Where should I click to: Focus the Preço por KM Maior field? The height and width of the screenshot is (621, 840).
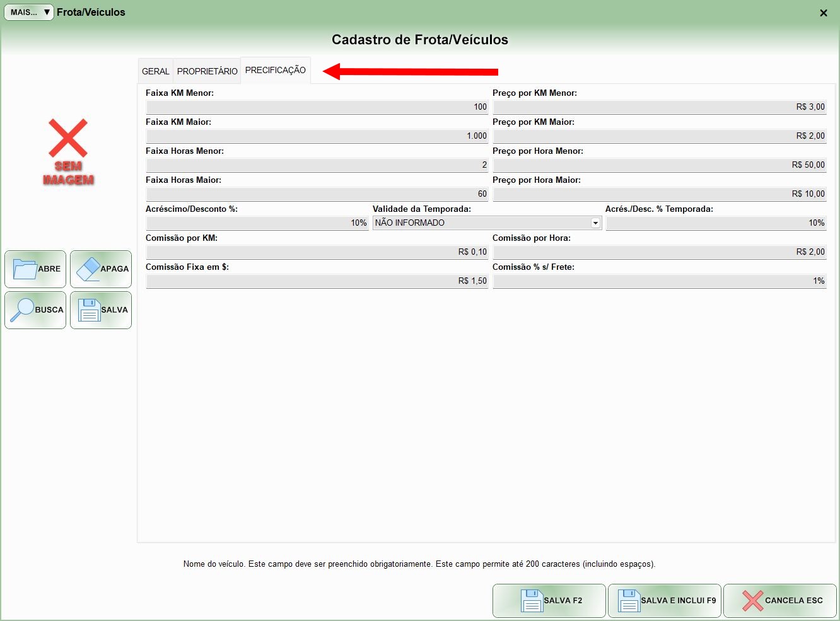(659, 136)
